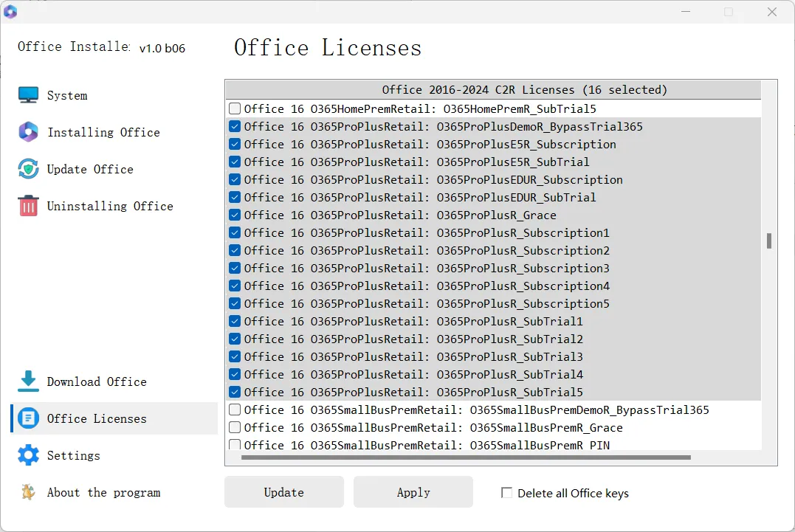Uncheck O365ProPlusR_Subscription2 checkbox

(x=235, y=250)
